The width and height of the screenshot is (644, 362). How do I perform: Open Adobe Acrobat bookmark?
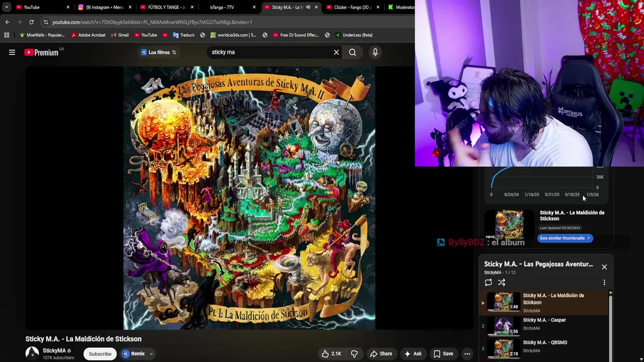point(88,35)
